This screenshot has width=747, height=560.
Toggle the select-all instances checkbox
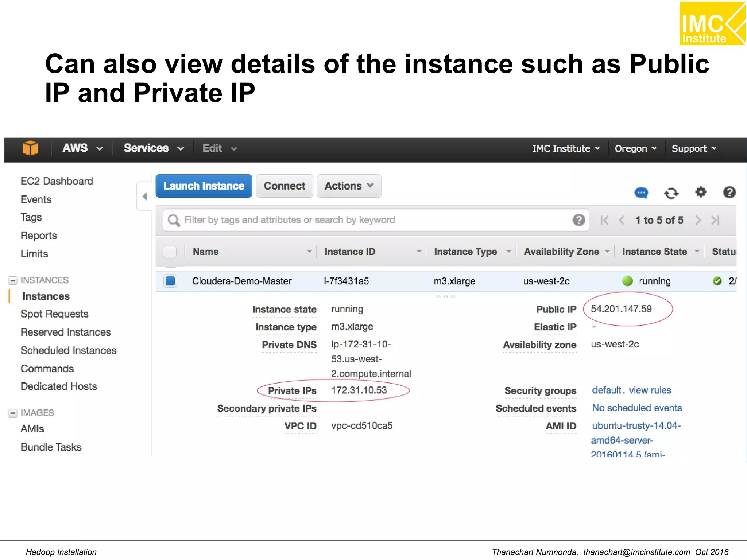pyautogui.click(x=170, y=252)
